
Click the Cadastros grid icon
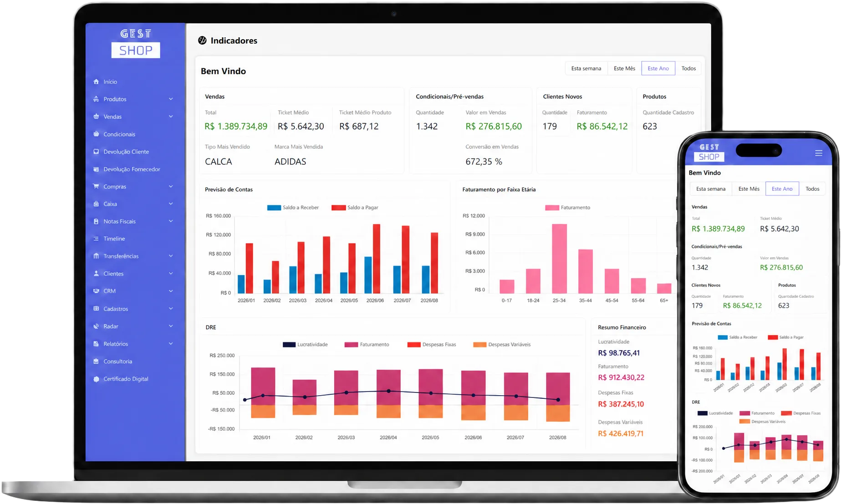[96, 309]
